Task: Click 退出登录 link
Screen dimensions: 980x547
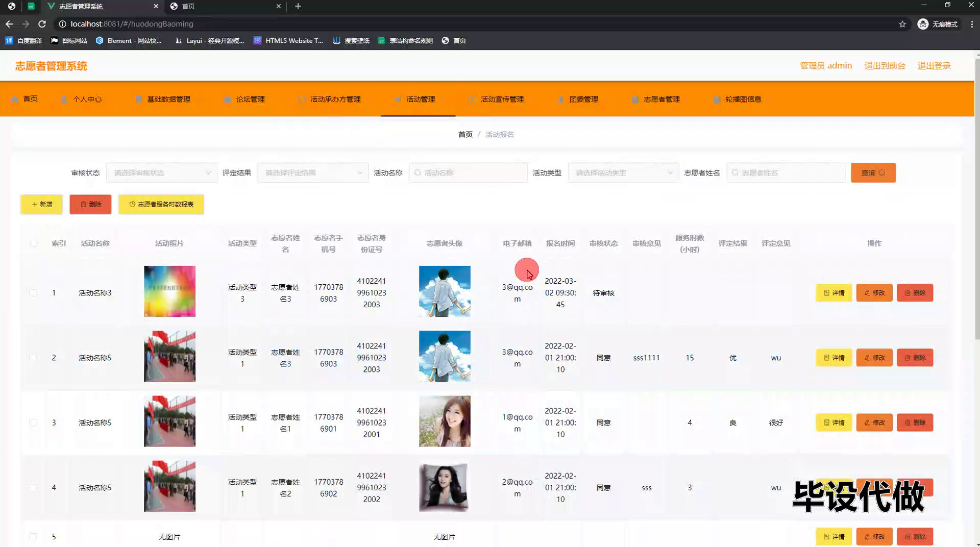Action: coord(934,66)
